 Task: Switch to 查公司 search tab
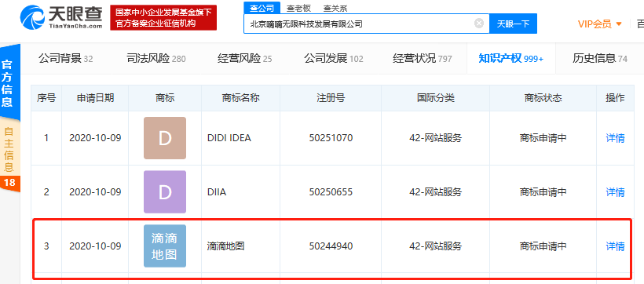coord(262,7)
